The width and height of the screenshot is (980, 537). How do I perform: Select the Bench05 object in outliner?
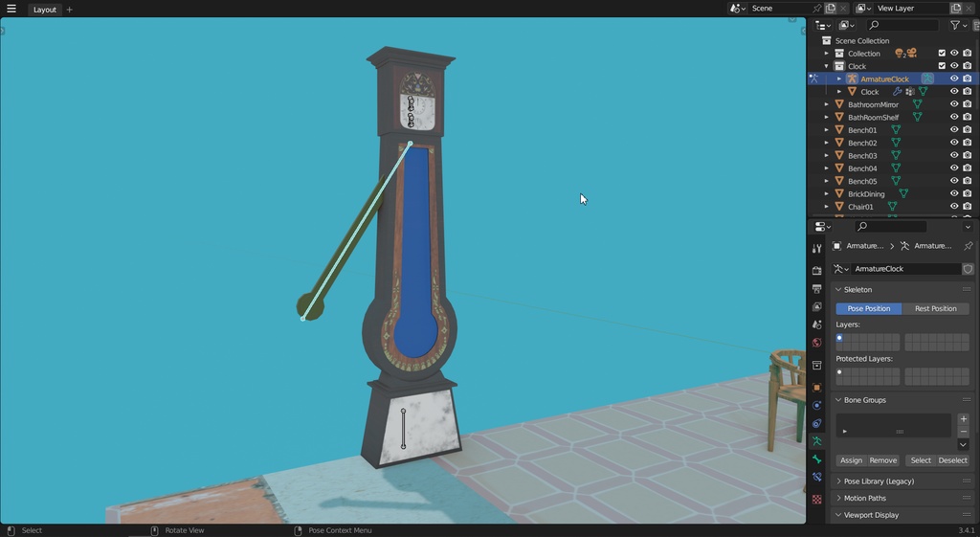862,181
